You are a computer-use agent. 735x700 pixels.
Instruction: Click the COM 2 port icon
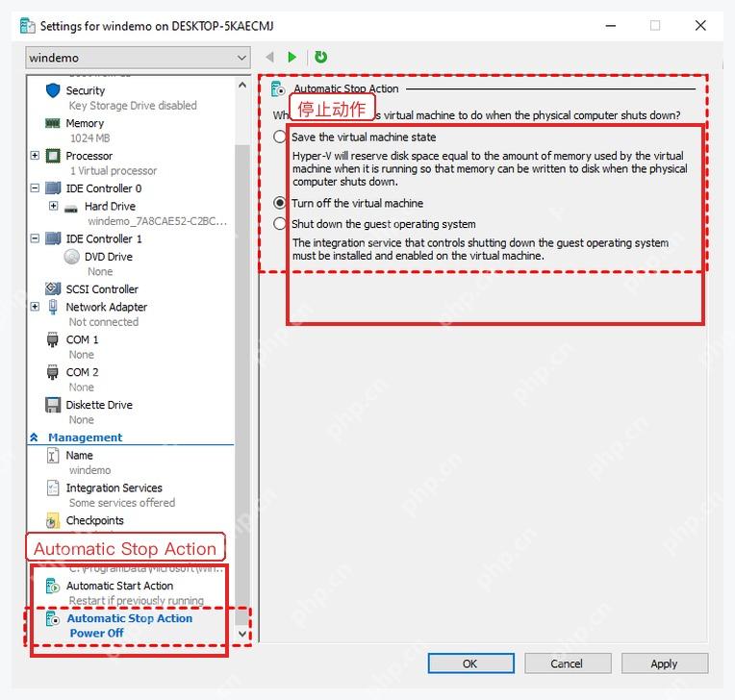(x=53, y=372)
